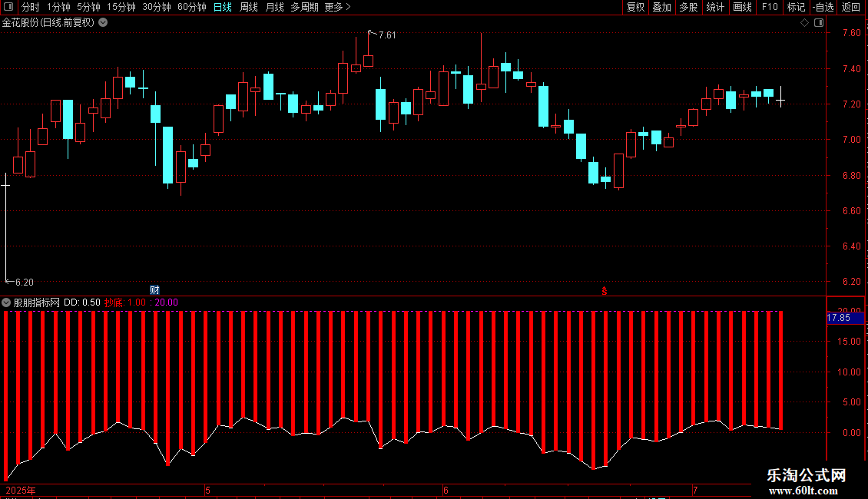
Task: Expand 更多 period options
Action: 337,7
